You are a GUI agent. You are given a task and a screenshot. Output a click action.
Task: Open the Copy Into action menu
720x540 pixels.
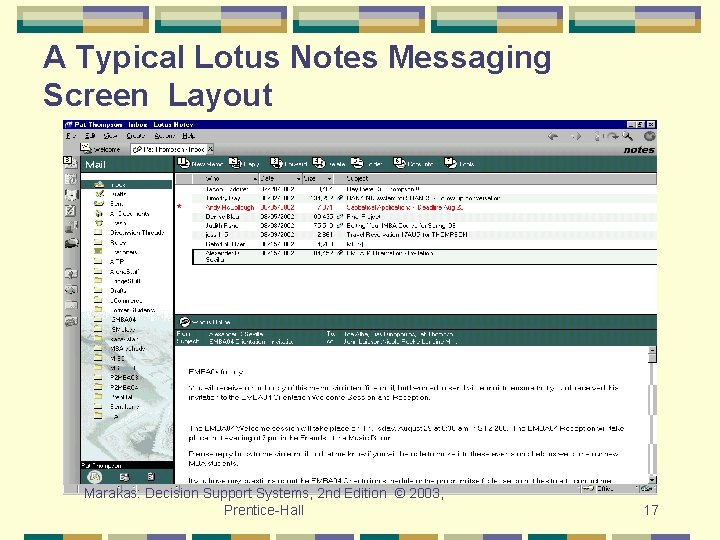pos(413,163)
